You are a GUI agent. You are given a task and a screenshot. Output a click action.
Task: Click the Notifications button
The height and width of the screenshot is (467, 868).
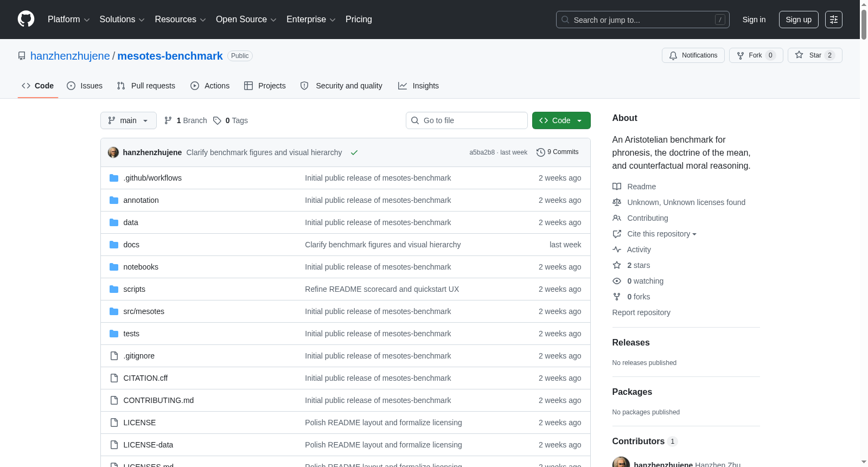click(x=693, y=55)
